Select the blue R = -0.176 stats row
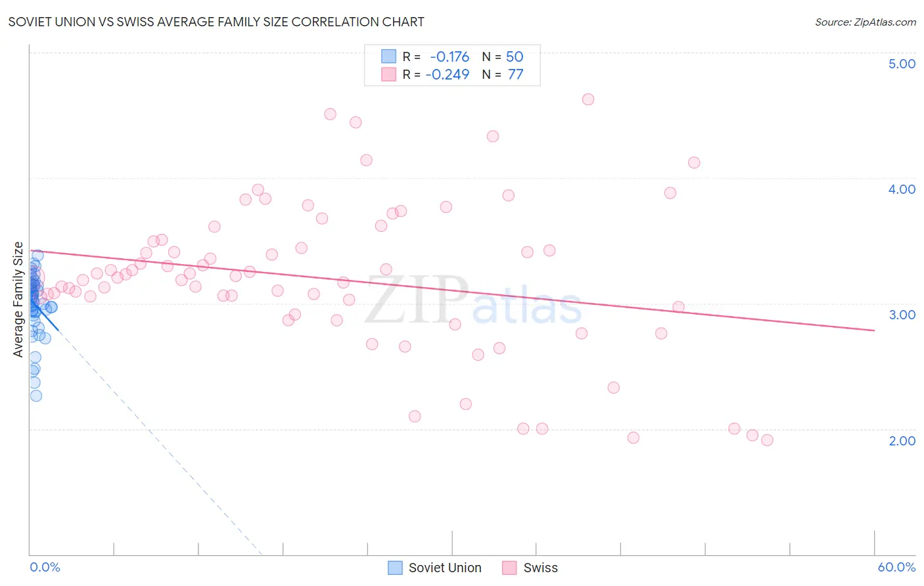 [452, 56]
